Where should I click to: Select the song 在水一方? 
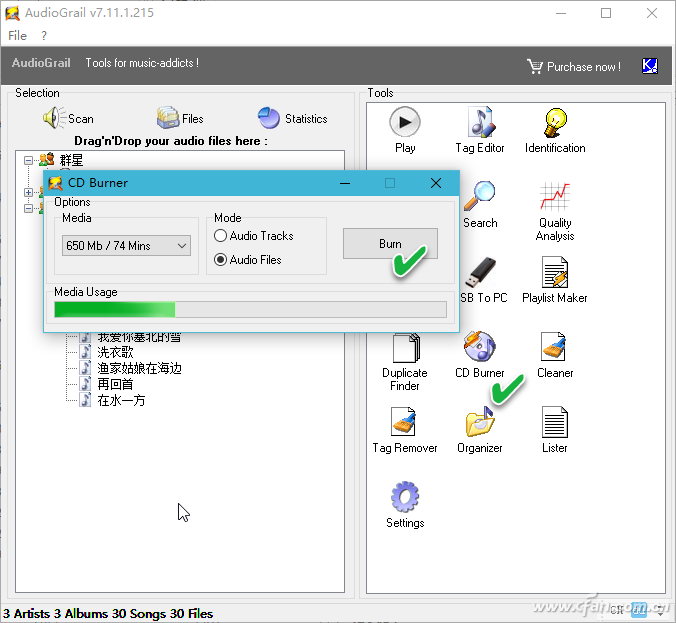(x=121, y=400)
